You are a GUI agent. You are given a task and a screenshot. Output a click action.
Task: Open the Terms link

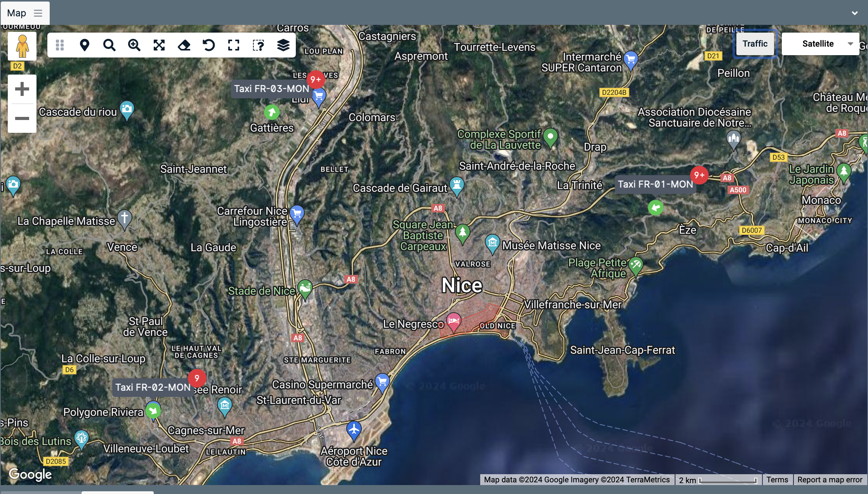pyautogui.click(x=777, y=480)
